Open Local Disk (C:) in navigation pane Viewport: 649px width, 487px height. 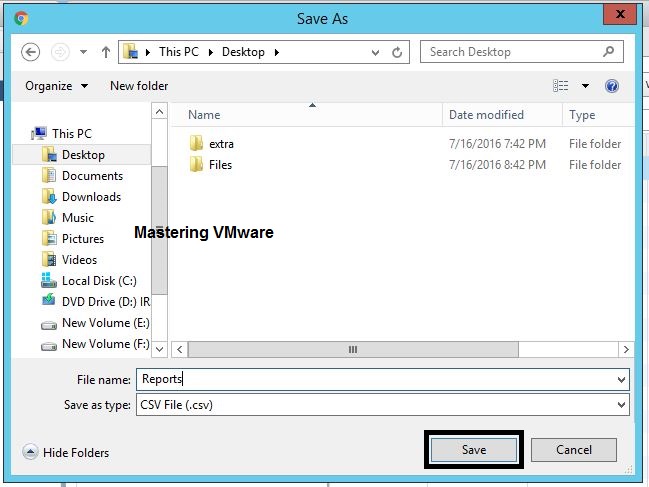(x=99, y=281)
